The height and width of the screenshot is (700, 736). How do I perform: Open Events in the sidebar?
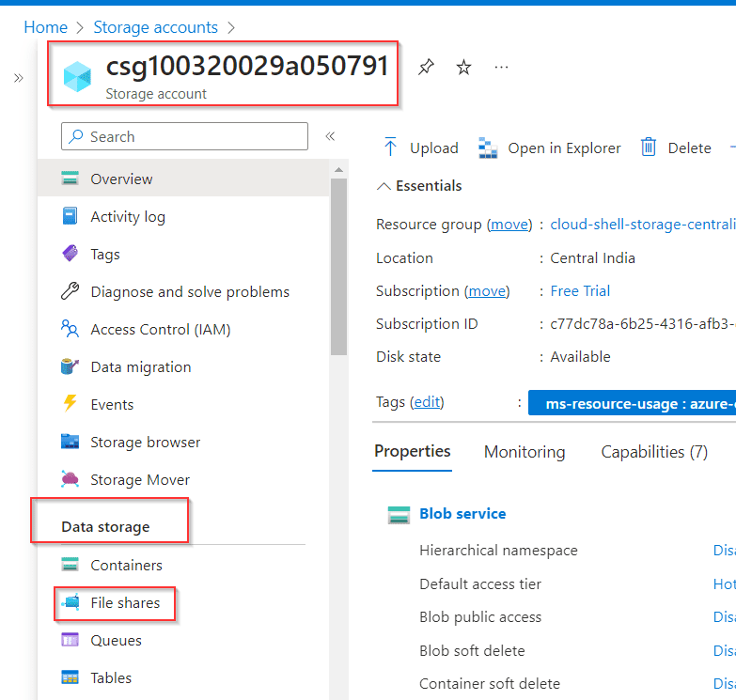coord(112,404)
